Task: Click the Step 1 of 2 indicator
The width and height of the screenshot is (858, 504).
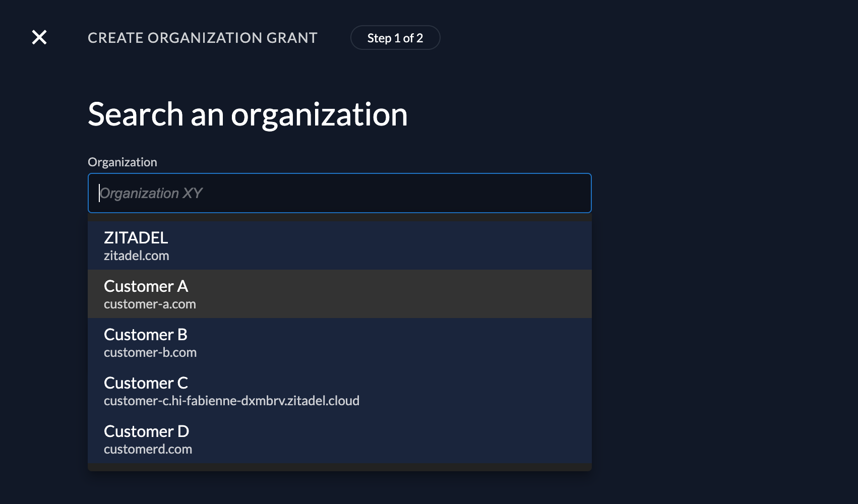Action: click(x=395, y=37)
